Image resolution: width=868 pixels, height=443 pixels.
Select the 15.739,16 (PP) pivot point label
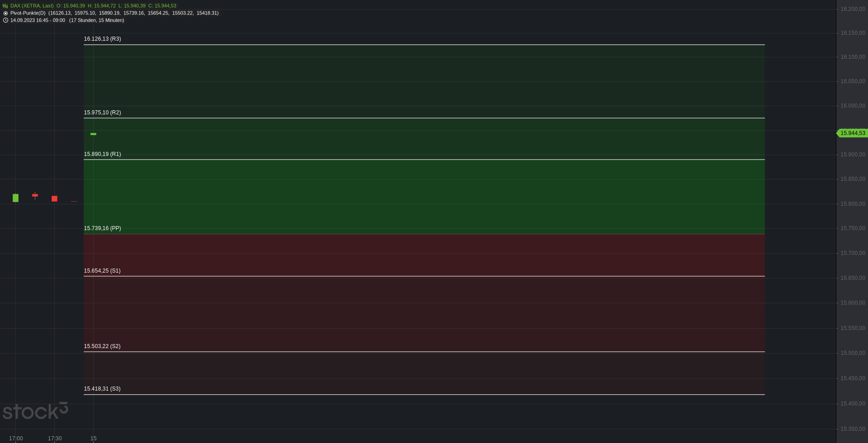(102, 228)
